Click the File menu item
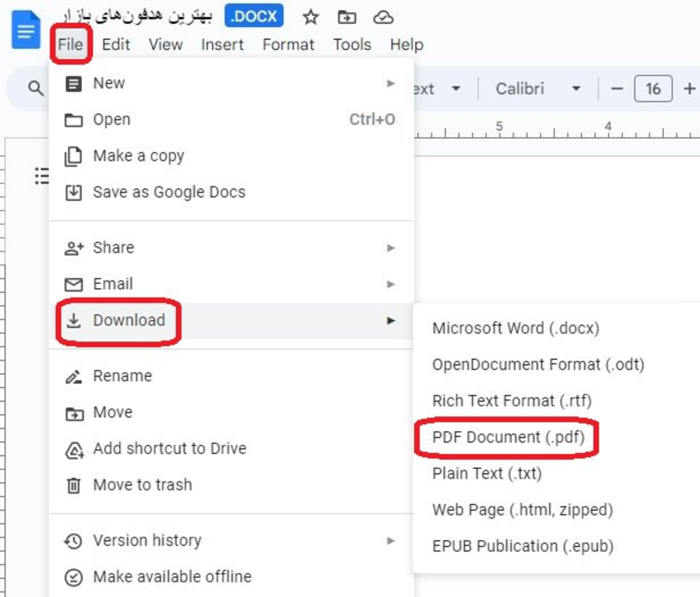The height and width of the screenshot is (597, 700). (x=70, y=44)
